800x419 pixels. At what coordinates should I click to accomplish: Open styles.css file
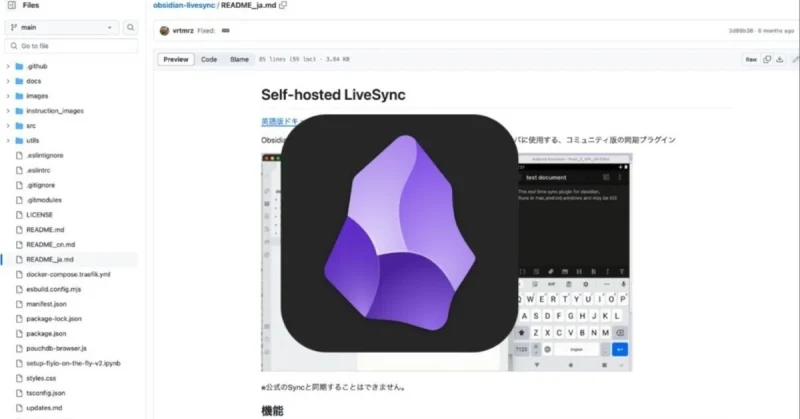point(41,378)
